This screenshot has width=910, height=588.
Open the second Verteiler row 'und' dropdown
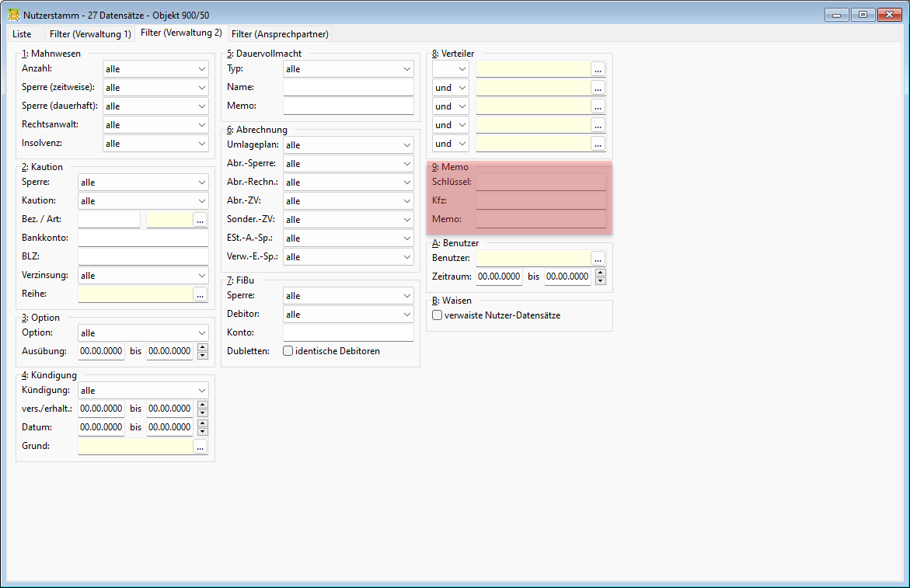(451, 88)
